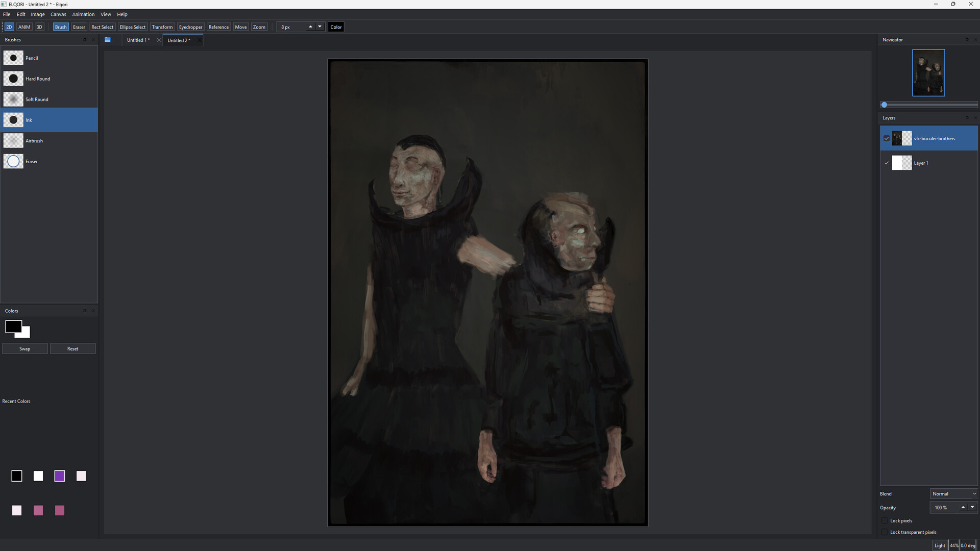Switch to ANIM workspace mode
The height and width of the screenshot is (551, 980).
(x=24, y=27)
